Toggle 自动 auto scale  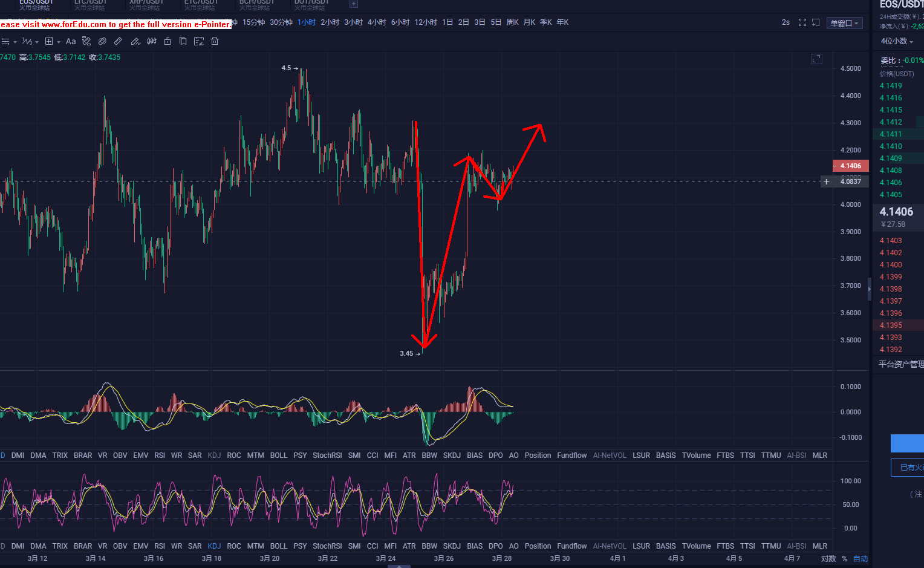click(x=861, y=559)
